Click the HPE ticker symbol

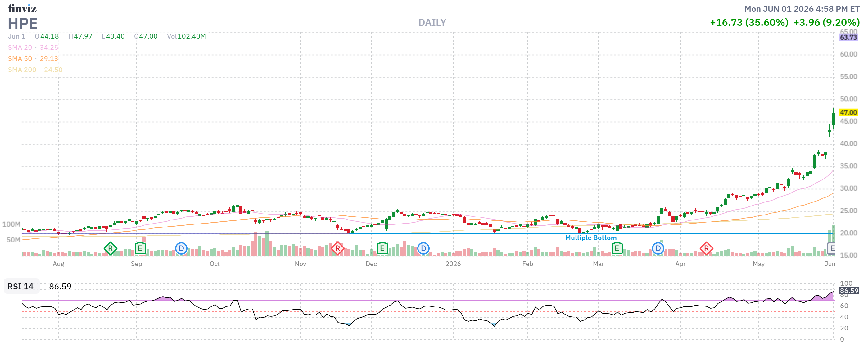click(x=23, y=24)
